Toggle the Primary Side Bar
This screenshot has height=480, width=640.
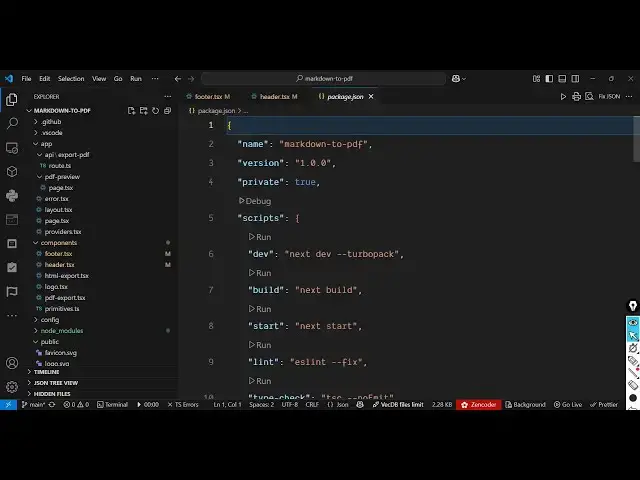549,79
